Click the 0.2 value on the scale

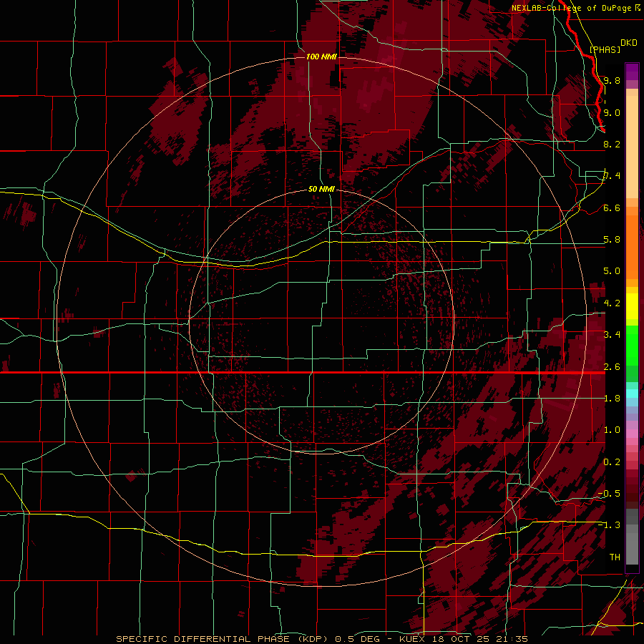point(612,462)
